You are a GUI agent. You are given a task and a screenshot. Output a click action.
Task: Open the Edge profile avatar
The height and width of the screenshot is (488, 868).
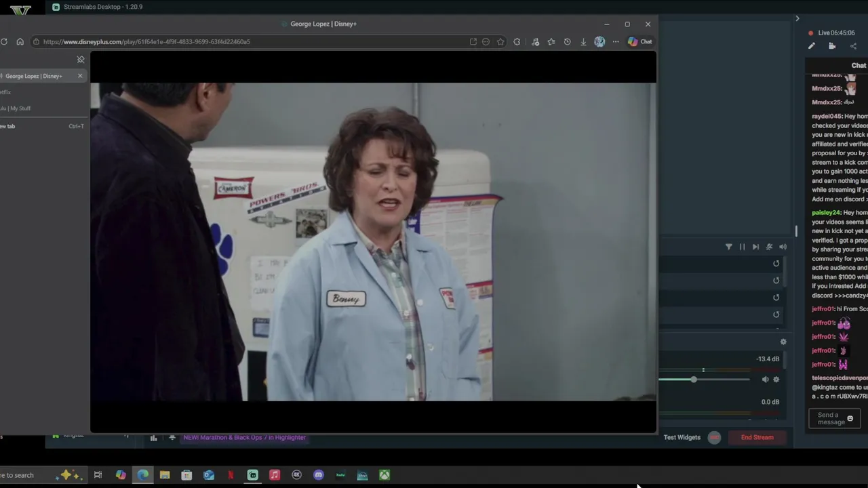coord(599,41)
